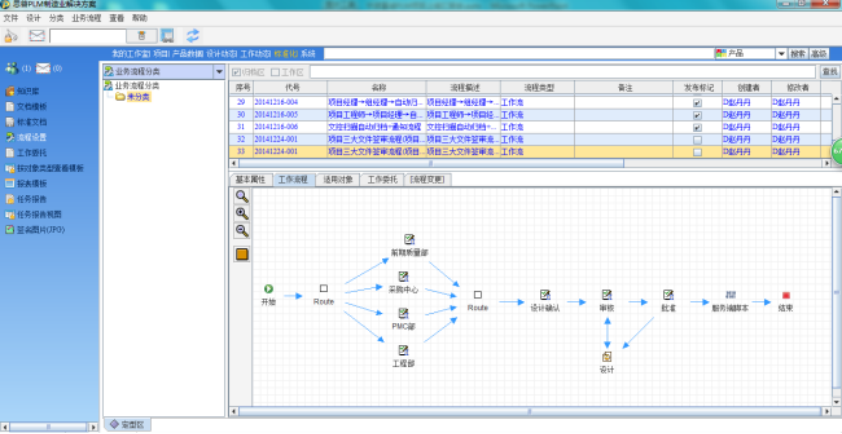Toggle release checkbox for row 31
This screenshot has height=434, width=842.
point(697,128)
